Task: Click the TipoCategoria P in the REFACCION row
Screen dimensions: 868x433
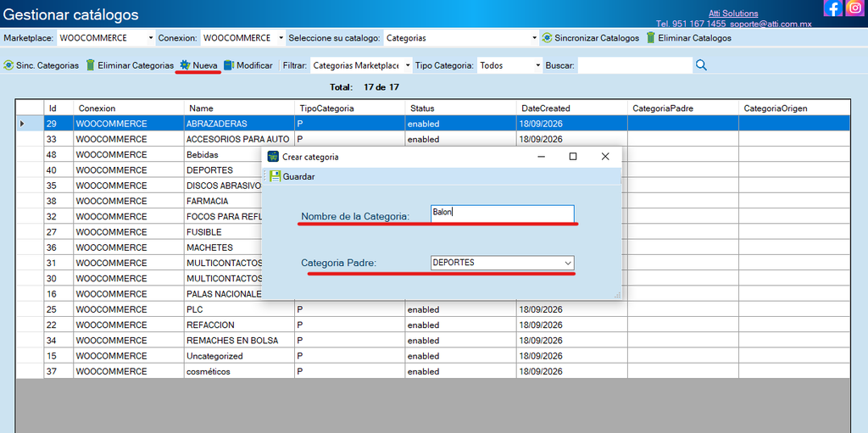Action: 350,325
